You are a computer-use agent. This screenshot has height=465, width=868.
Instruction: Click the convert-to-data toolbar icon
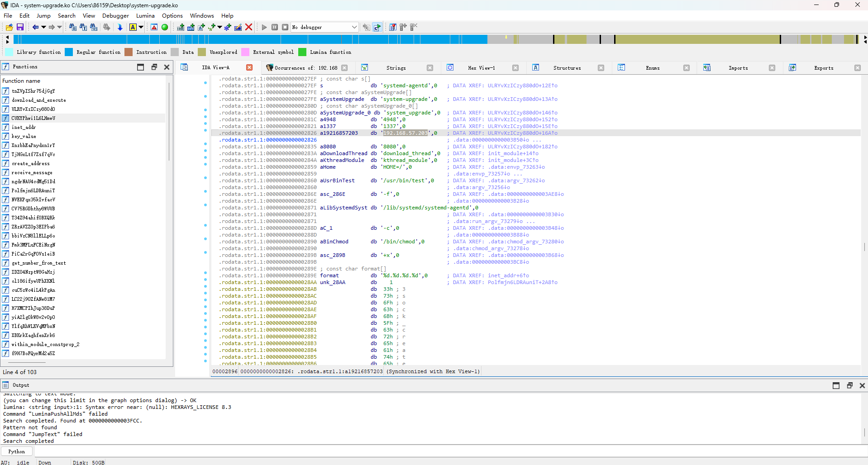click(x=191, y=27)
